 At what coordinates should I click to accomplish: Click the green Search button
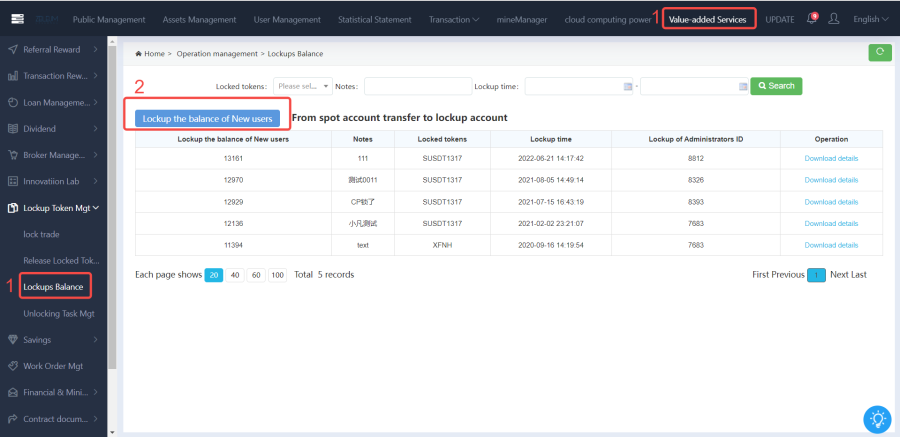tap(777, 86)
